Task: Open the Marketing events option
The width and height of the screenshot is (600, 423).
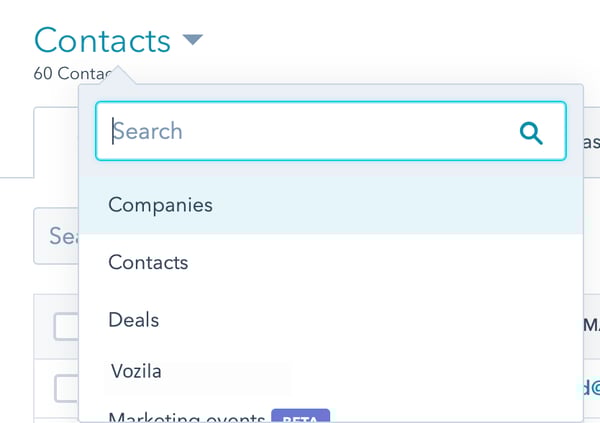Action: pos(186,417)
